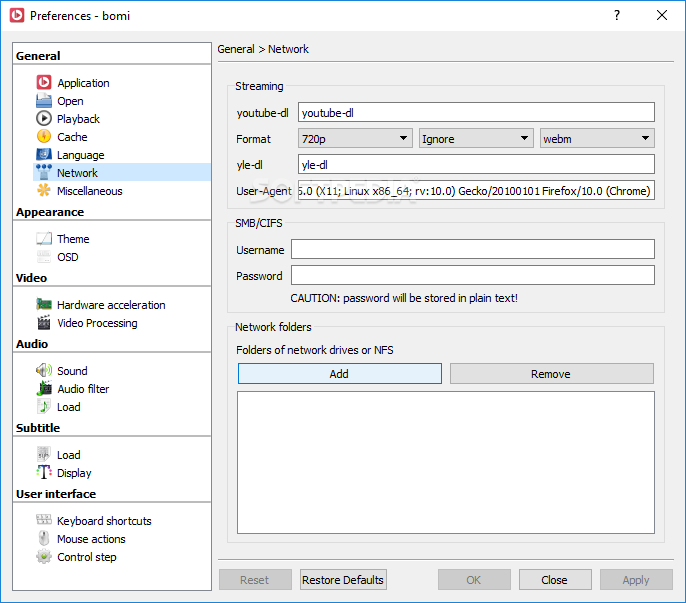Click the Audio filter icon
686x603 pixels.
[44, 388]
